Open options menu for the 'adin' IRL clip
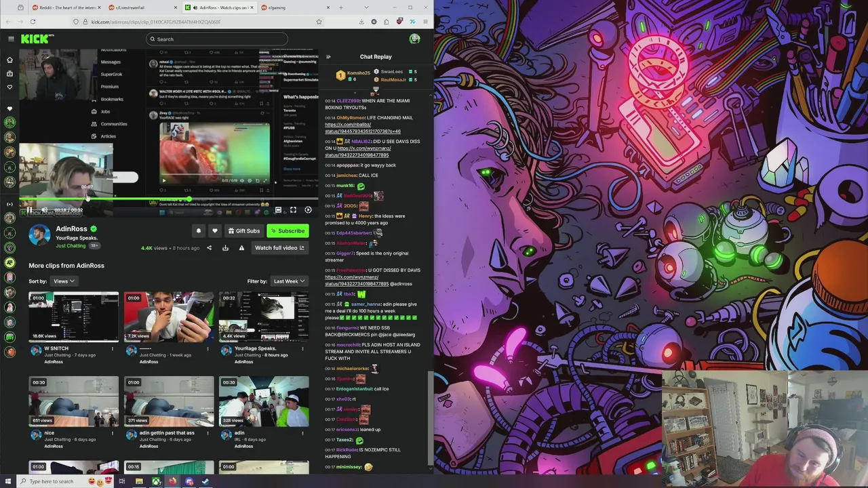 pyautogui.click(x=303, y=433)
